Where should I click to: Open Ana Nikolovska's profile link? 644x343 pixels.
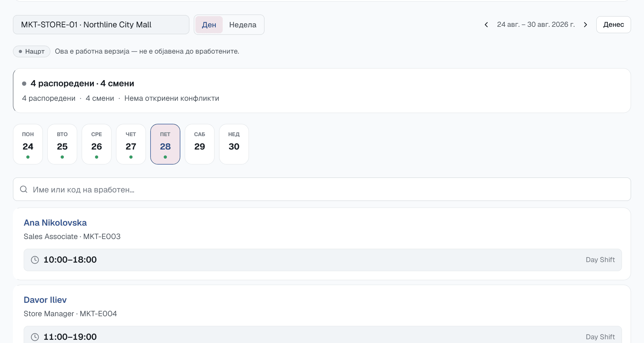(x=55, y=223)
